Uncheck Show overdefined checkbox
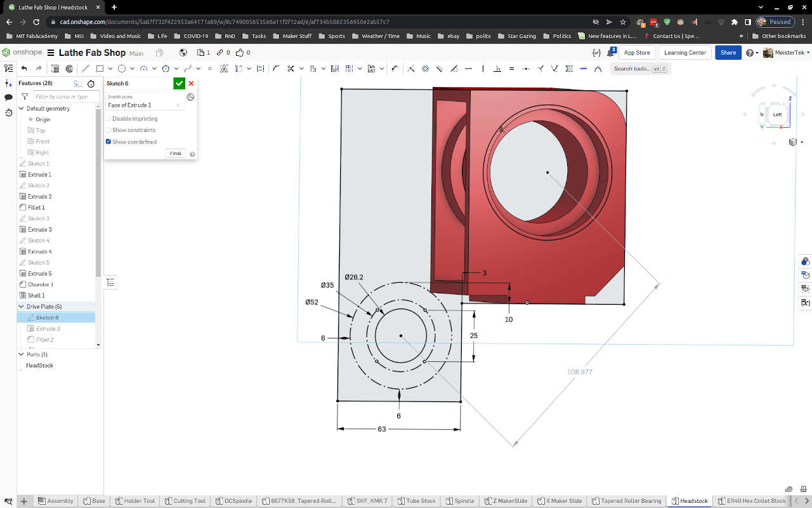The width and height of the screenshot is (812, 508). point(108,142)
